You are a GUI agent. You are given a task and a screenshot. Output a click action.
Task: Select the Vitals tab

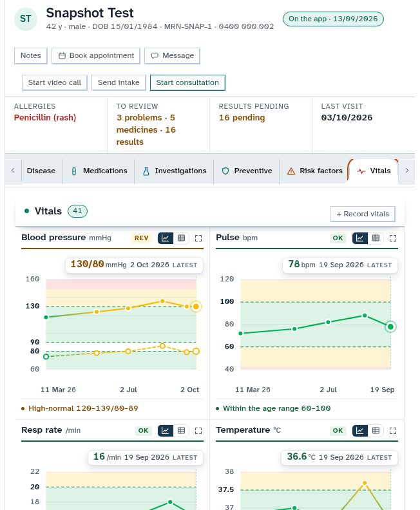(374, 171)
